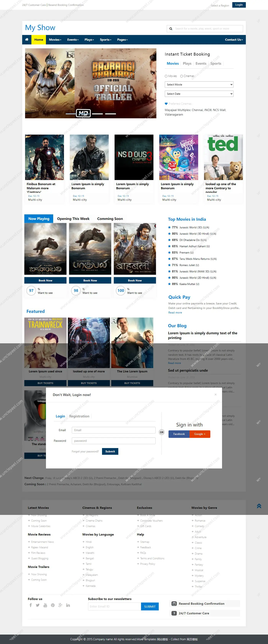
Task: Switch to Sports tab in Instant Booking
Action: pos(216,63)
